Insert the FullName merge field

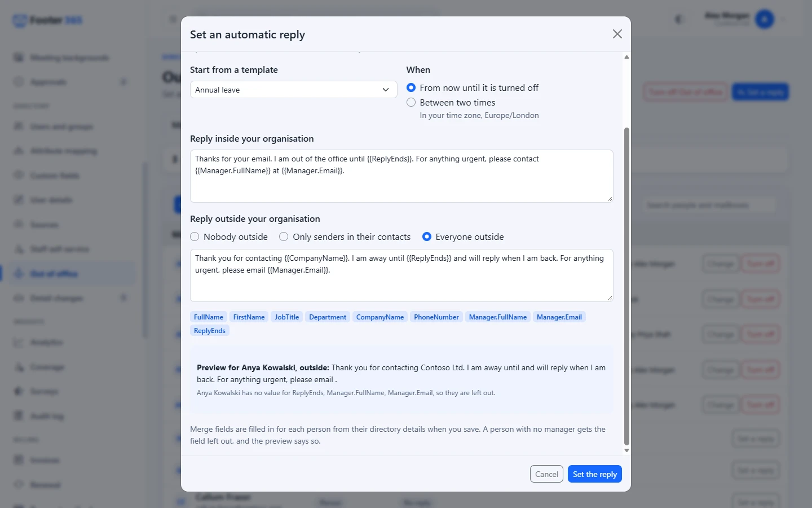point(209,317)
